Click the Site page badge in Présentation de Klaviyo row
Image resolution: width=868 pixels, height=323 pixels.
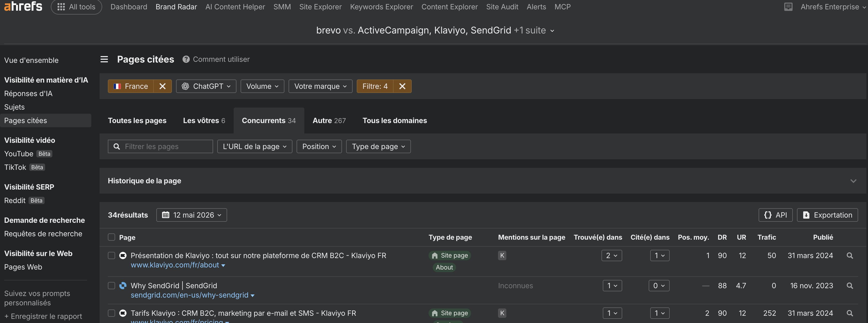(450, 255)
